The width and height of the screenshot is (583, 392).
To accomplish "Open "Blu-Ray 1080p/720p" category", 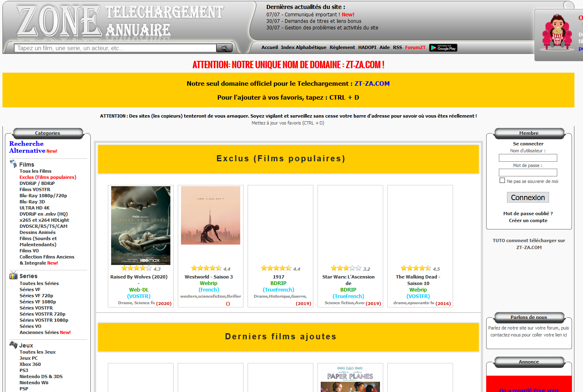I will pyautogui.click(x=43, y=196).
